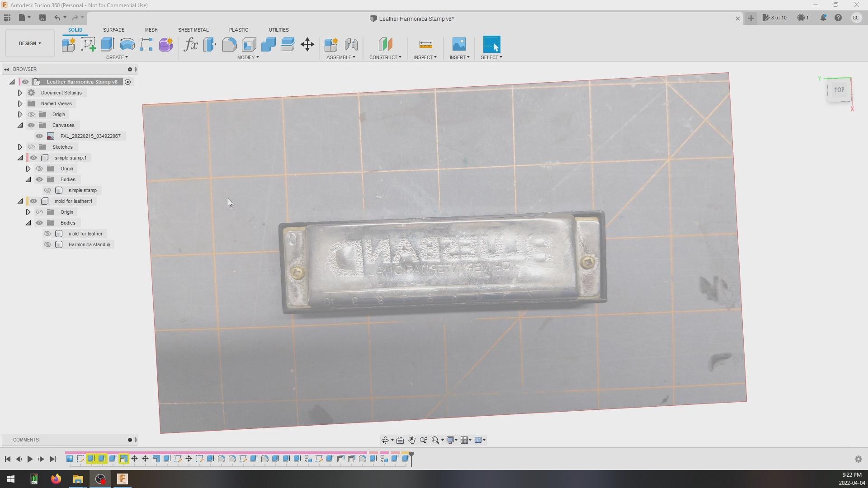This screenshot has height=488, width=868.
Task: Open the ASSEMBLE menu
Action: (341, 57)
